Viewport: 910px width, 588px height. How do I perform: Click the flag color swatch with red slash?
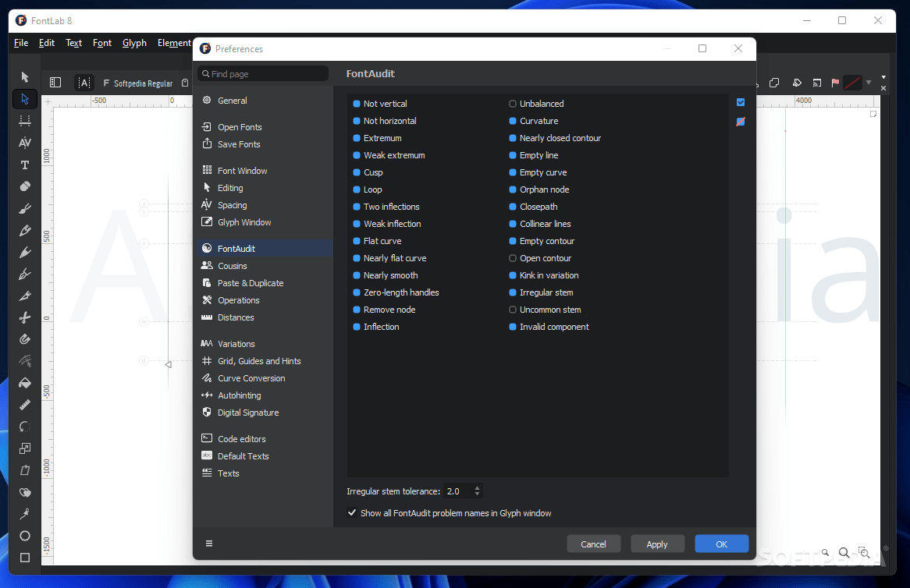852,83
